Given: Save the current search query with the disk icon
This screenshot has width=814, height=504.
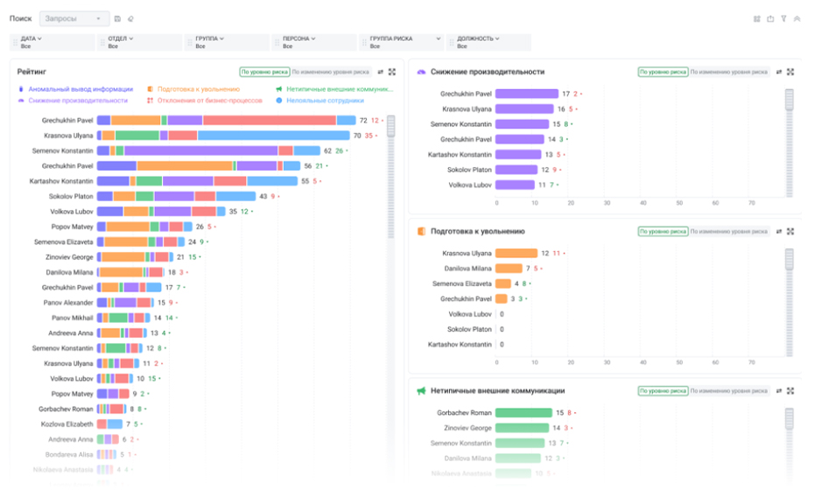Looking at the screenshot, I should (118, 18).
